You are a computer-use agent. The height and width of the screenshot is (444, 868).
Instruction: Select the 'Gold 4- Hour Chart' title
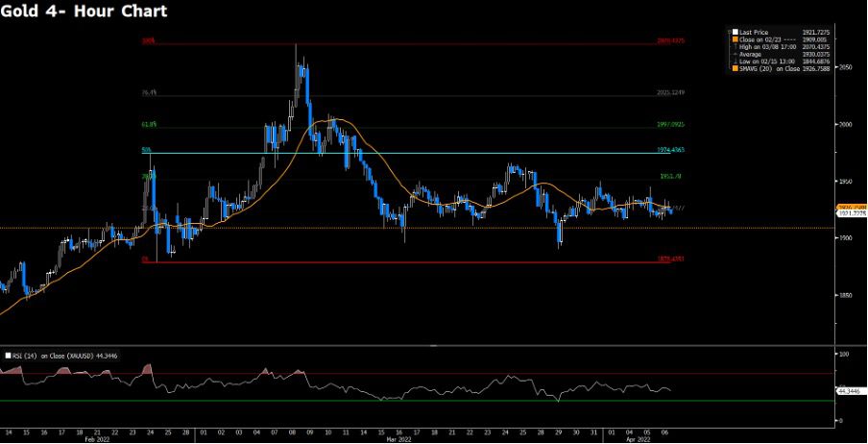pos(84,11)
